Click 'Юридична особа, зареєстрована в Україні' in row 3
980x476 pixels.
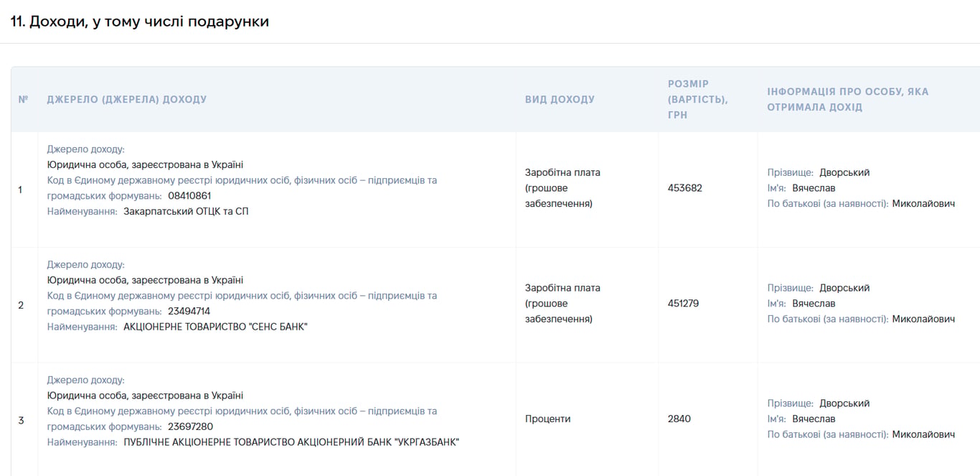coord(145,396)
